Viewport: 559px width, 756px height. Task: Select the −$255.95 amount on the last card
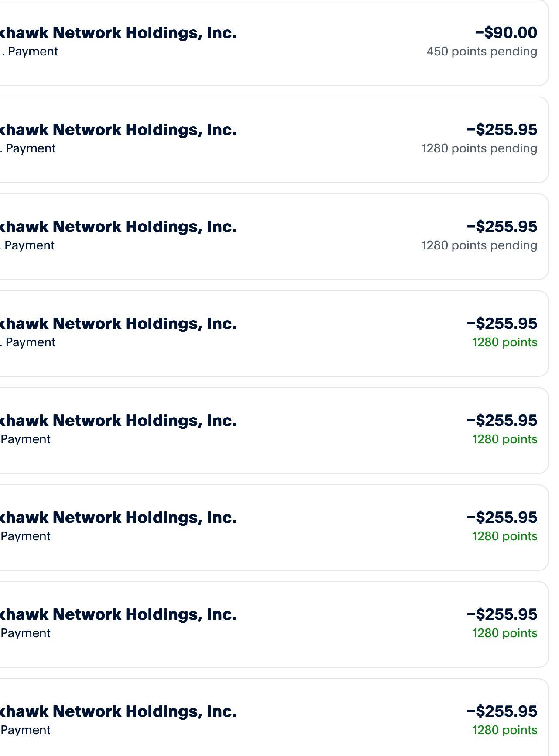[x=502, y=711]
